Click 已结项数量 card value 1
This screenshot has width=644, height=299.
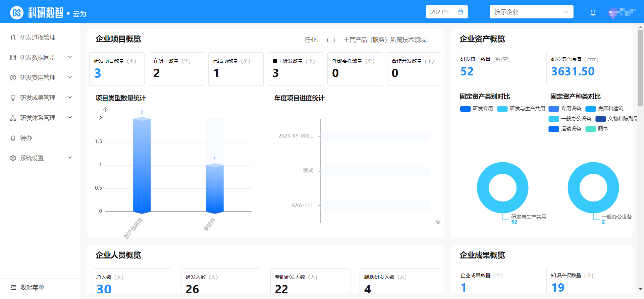tap(216, 73)
